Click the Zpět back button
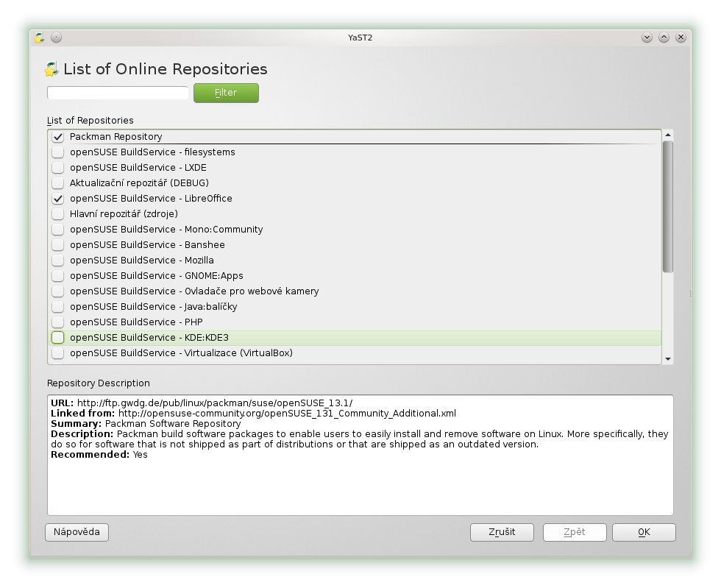The height and width of the screenshot is (588, 721). [x=575, y=532]
